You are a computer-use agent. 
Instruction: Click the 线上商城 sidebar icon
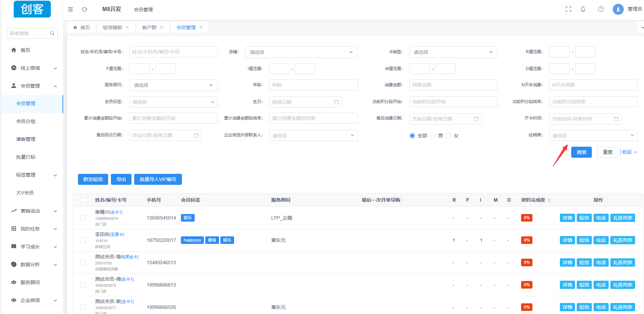(14, 68)
